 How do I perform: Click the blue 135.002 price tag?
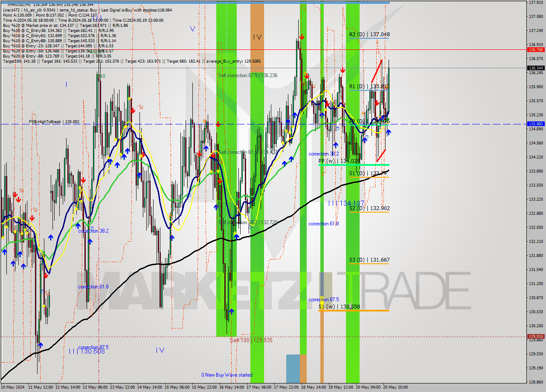pyautogui.click(x=536, y=124)
